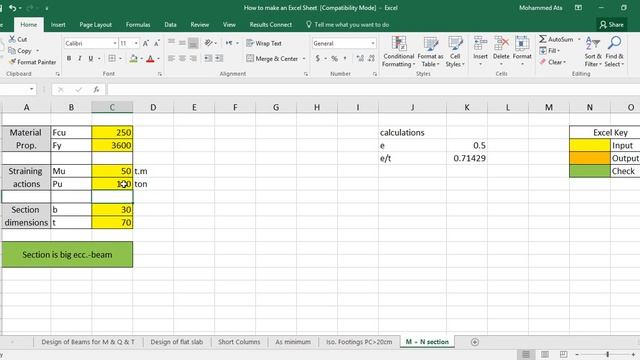The width and height of the screenshot is (640, 360).
Task: Click the Format cells icon
Action: point(522,43)
